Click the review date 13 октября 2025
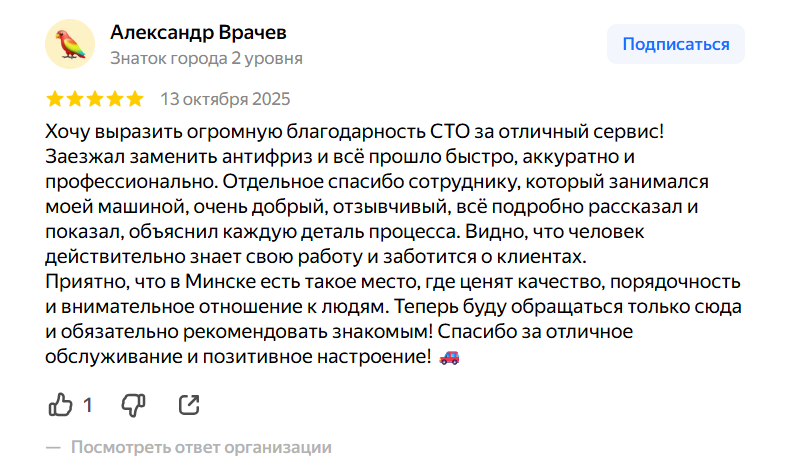The height and width of the screenshot is (472, 806). coord(225,99)
